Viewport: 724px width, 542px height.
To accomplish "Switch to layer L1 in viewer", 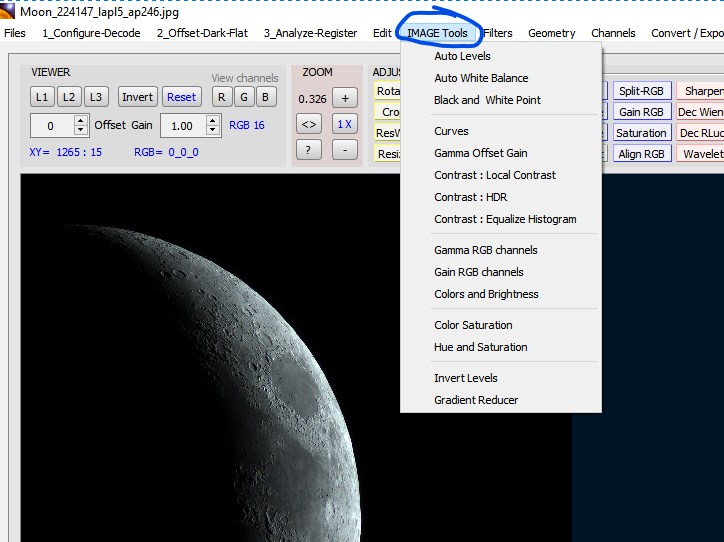I will 42,97.
